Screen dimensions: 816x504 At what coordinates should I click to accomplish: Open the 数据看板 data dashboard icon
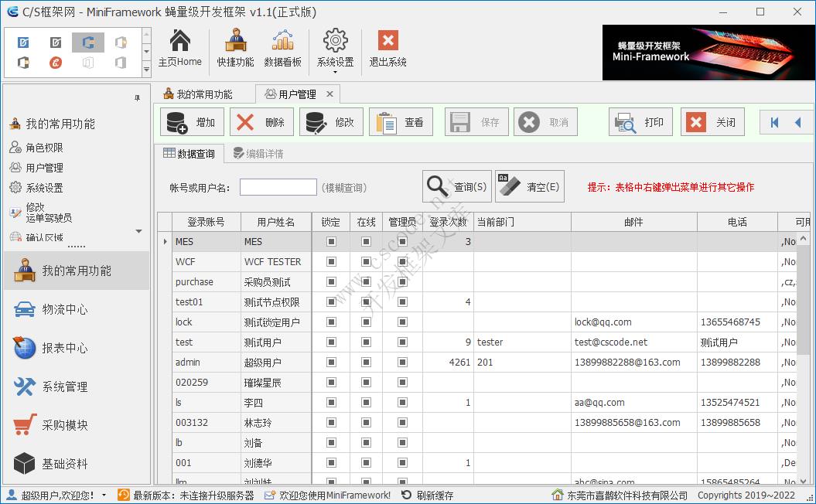click(x=283, y=48)
